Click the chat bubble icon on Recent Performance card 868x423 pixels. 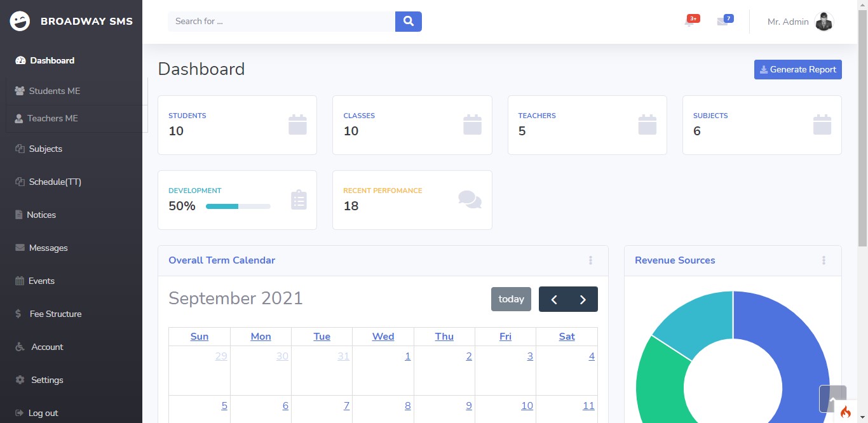coord(470,200)
